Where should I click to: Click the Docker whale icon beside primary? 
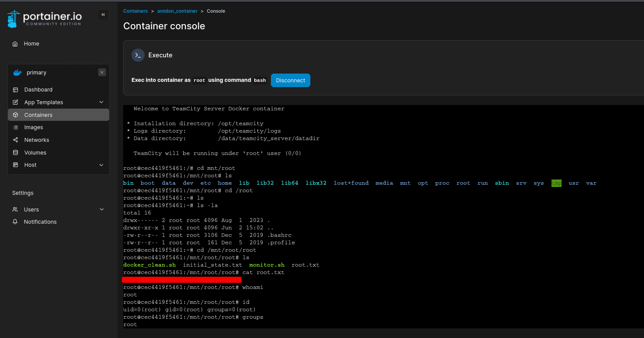18,73
